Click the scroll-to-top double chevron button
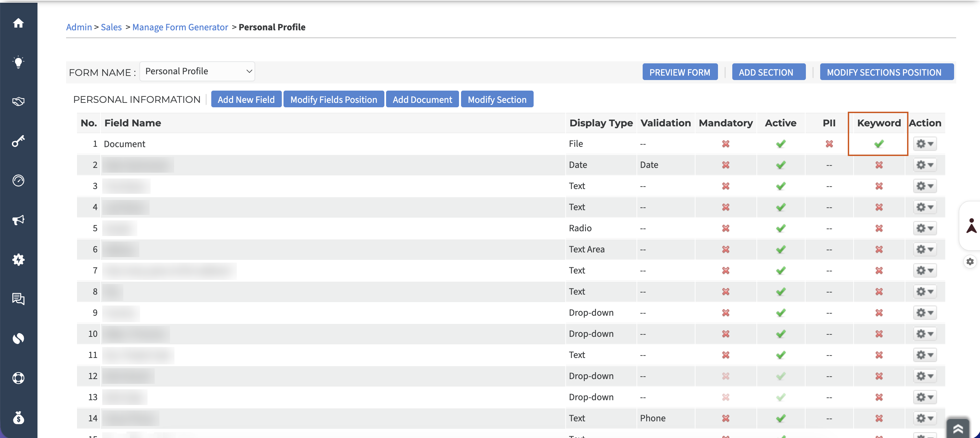The width and height of the screenshot is (980, 438). pyautogui.click(x=958, y=429)
